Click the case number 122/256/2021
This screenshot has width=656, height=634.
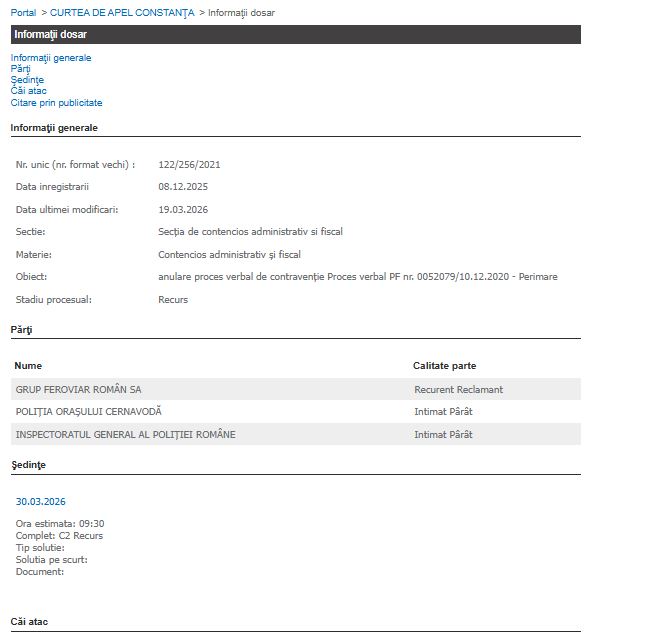click(189, 164)
